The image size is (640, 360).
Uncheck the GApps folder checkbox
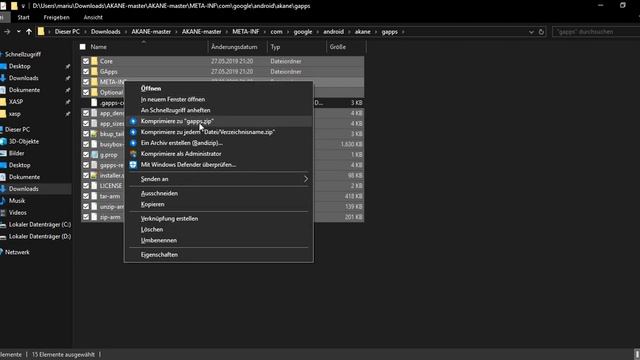86,71
